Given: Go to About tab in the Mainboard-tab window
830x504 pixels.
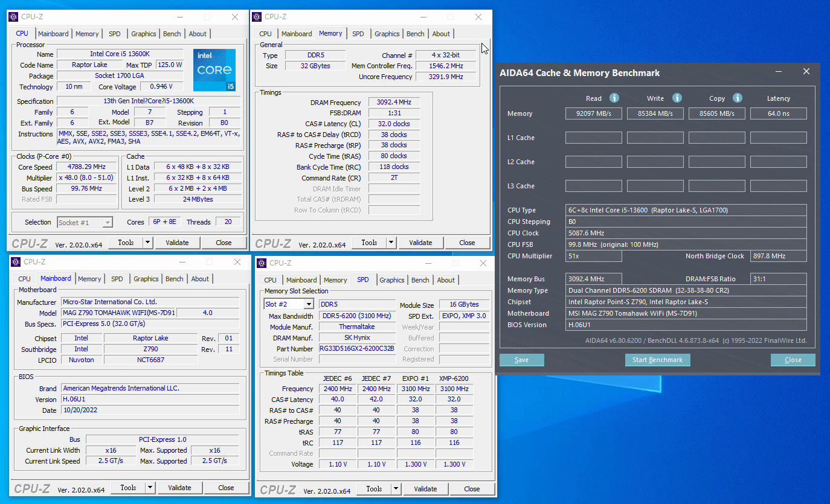Looking at the screenshot, I should click(x=200, y=279).
